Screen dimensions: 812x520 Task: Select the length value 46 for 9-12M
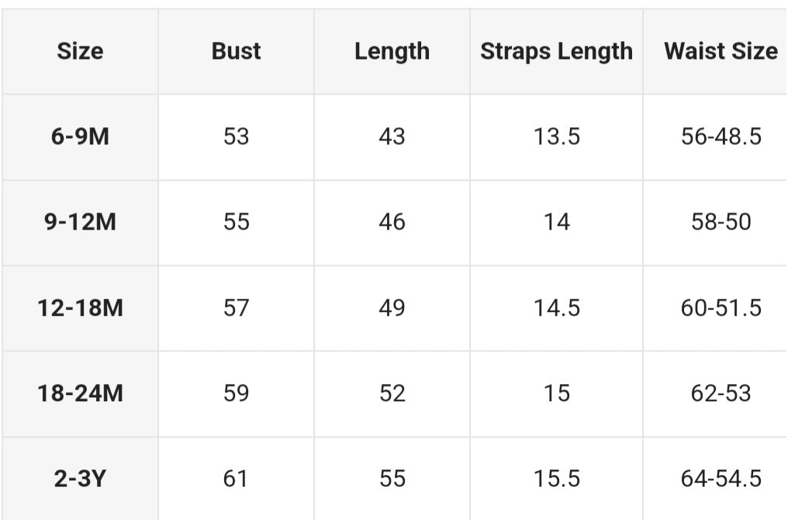[392, 222]
